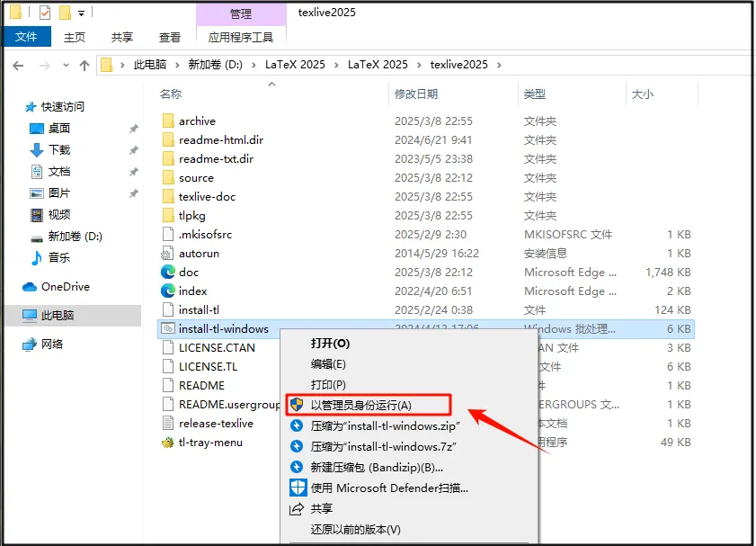Click the Bandizip icon beside 'install-tl-windows.7z'
The image size is (756, 546).
pos(297,446)
